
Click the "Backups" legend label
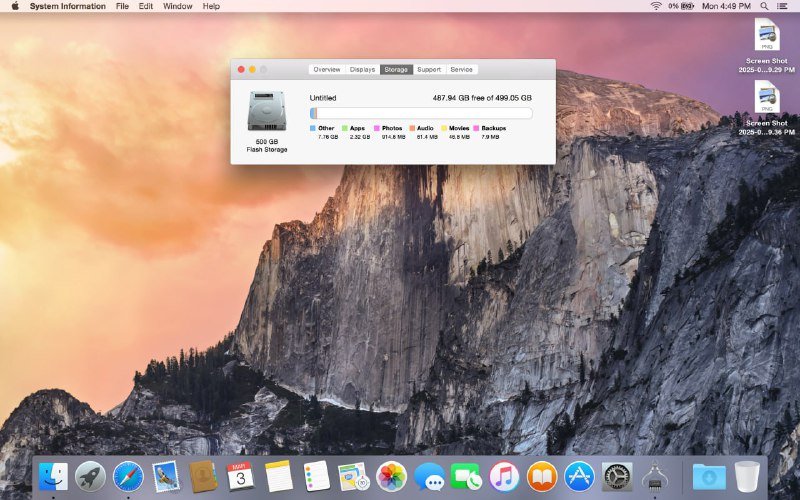click(x=494, y=129)
